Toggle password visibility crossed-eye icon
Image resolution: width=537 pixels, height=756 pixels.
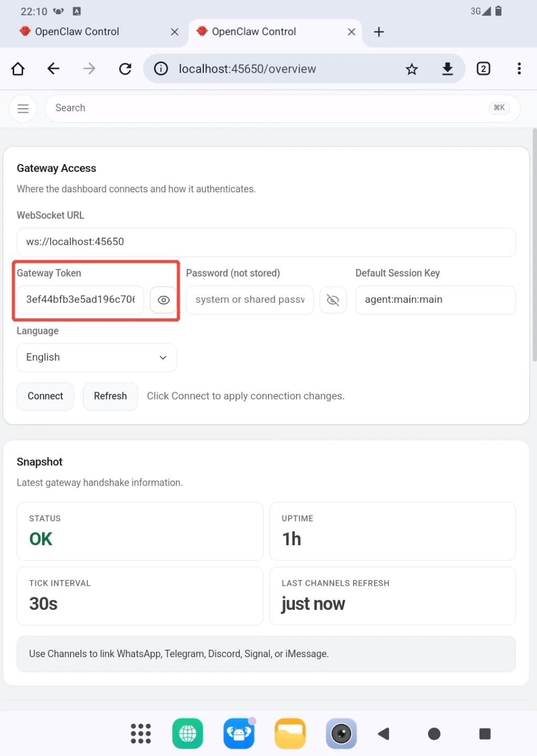tap(333, 300)
